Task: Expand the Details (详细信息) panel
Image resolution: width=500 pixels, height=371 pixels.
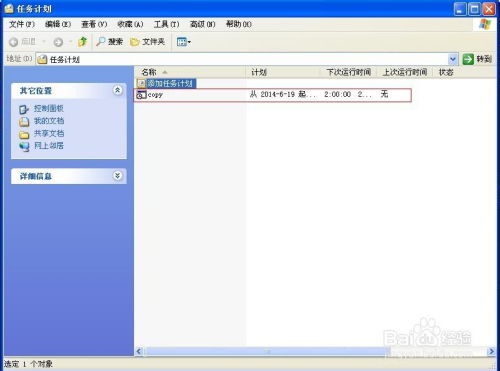Action: 117,176
